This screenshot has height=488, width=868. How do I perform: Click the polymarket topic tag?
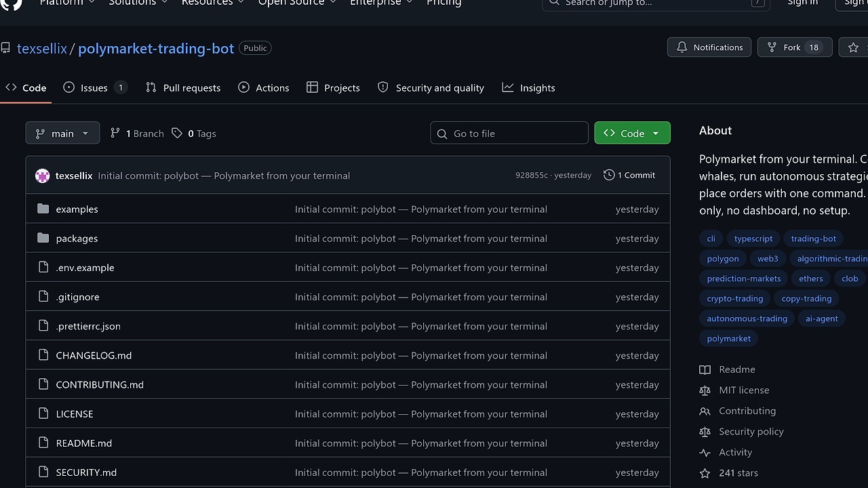point(729,338)
